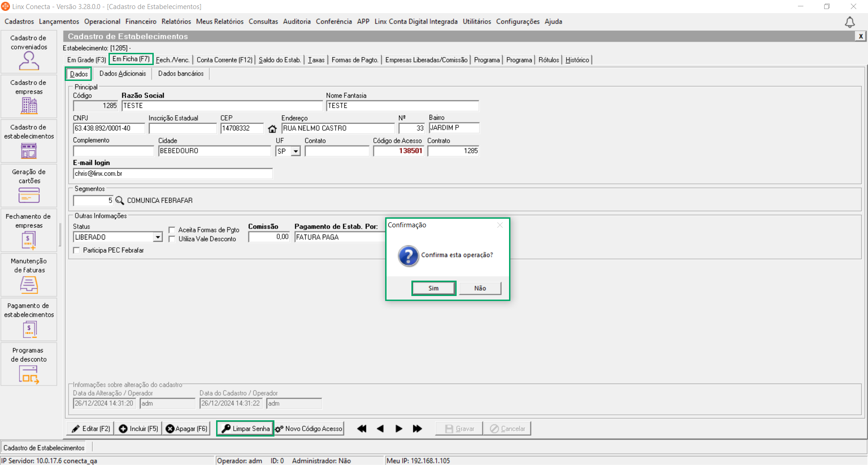Open the Utilitários menu
868x465 pixels.
pos(476,21)
